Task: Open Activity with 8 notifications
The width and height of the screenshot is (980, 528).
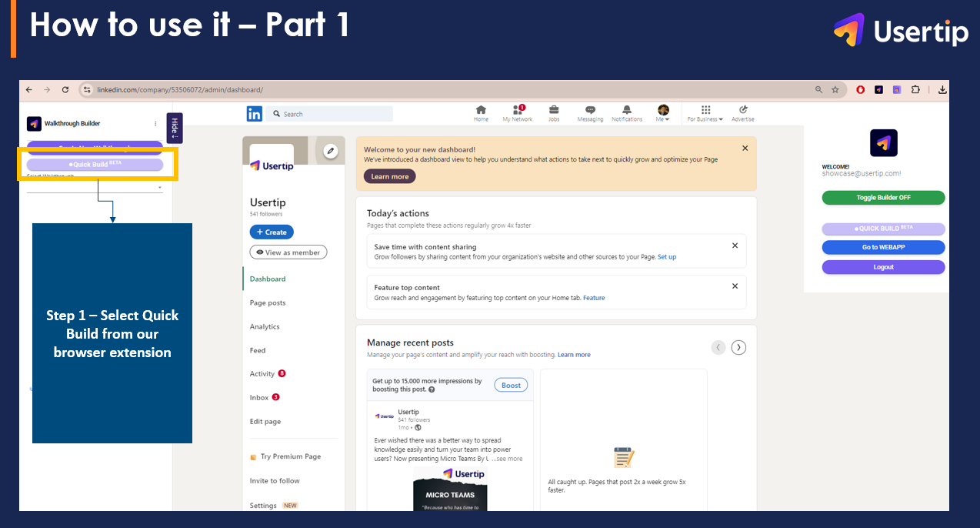Action: [268, 374]
